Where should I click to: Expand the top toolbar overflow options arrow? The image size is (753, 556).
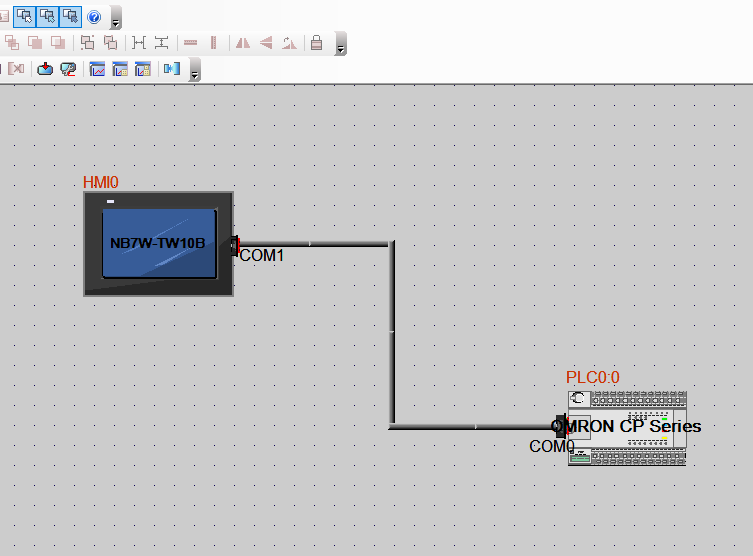tap(116, 21)
